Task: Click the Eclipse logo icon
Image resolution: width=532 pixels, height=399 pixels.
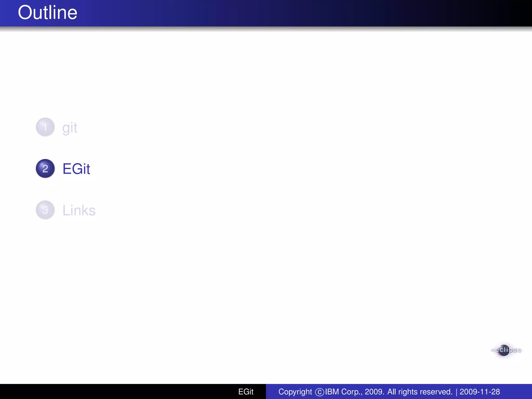Action: point(504,350)
